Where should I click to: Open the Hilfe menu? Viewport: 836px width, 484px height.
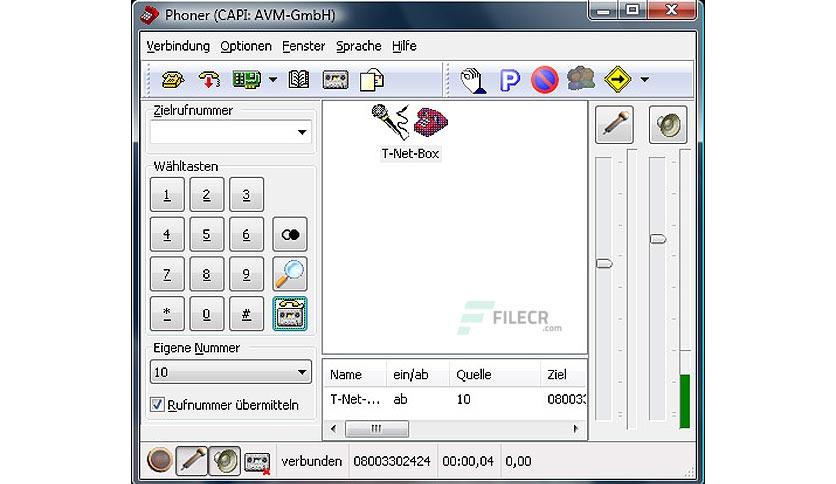click(404, 46)
